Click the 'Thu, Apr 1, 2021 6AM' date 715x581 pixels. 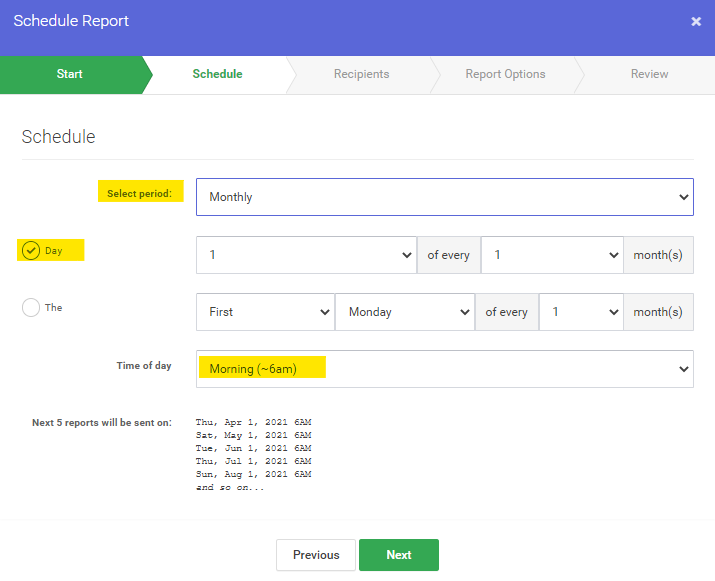(x=254, y=422)
